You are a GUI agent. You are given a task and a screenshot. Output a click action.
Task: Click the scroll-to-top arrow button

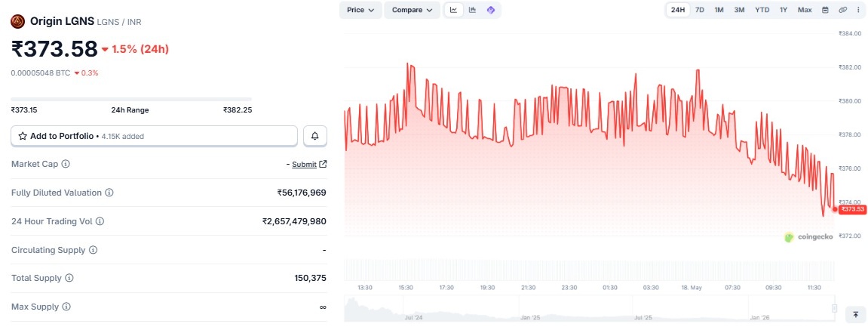pyautogui.click(x=856, y=314)
